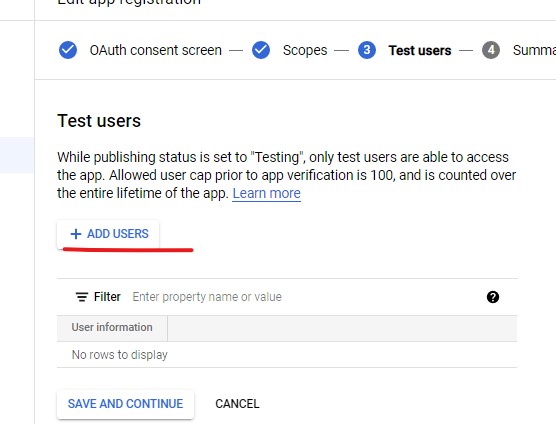Go to the Scopes step
556x424 pixels.
point(305,50)
